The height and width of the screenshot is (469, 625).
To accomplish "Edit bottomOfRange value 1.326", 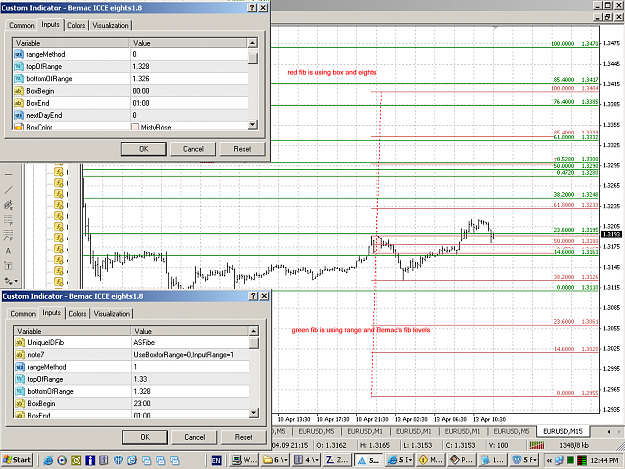I will (x=189, y=79).
